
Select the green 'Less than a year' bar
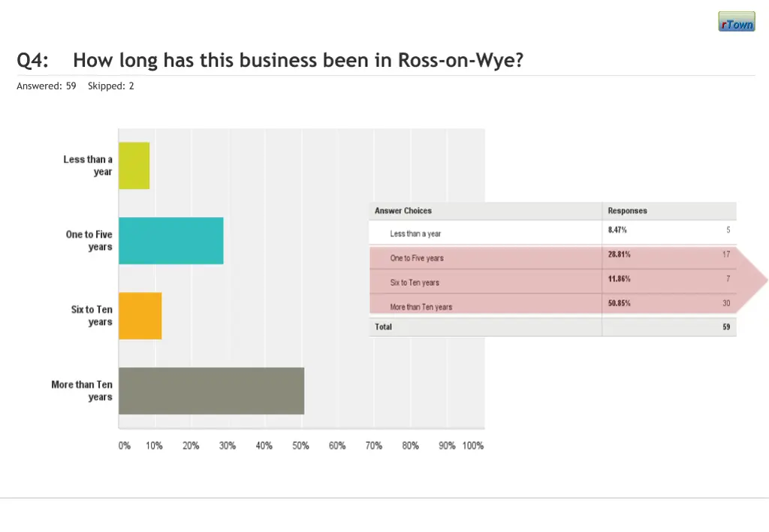[134, 166]
